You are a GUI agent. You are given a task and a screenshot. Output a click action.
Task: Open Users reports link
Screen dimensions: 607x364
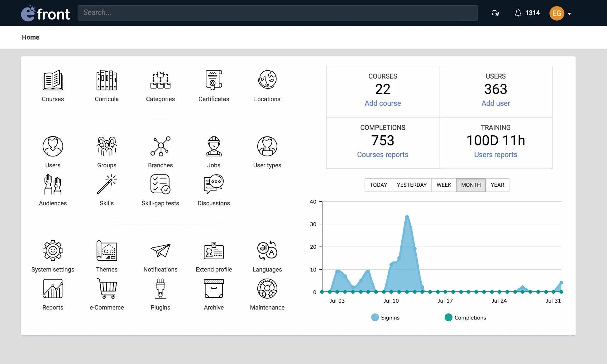(x=496, y=154)
